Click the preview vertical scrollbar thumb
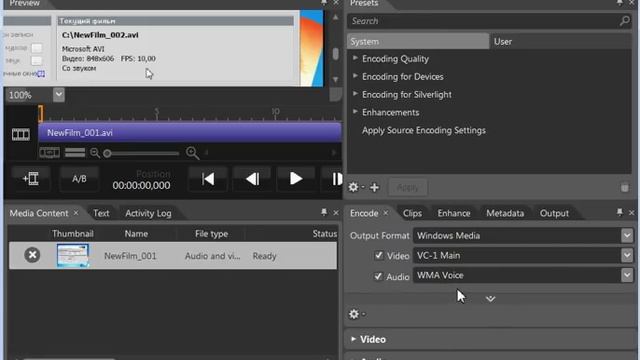This screenshot has width=640, height=360. (x=336, y=54)
